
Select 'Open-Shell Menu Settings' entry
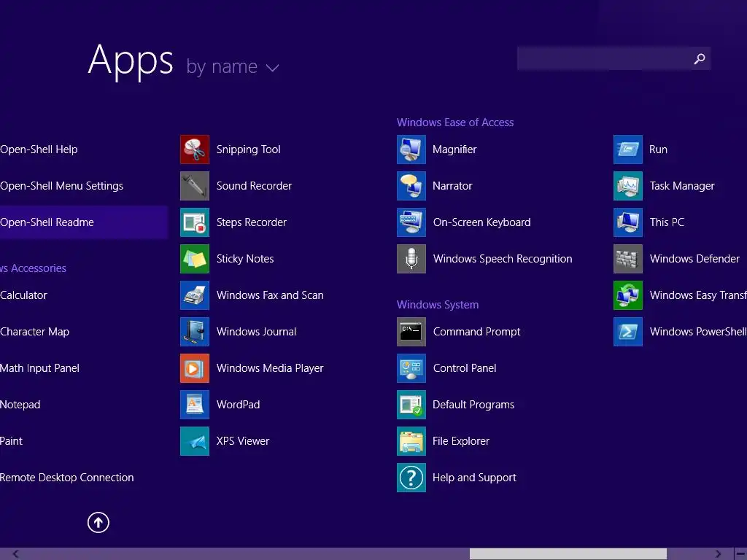click(x=61, y=186)
